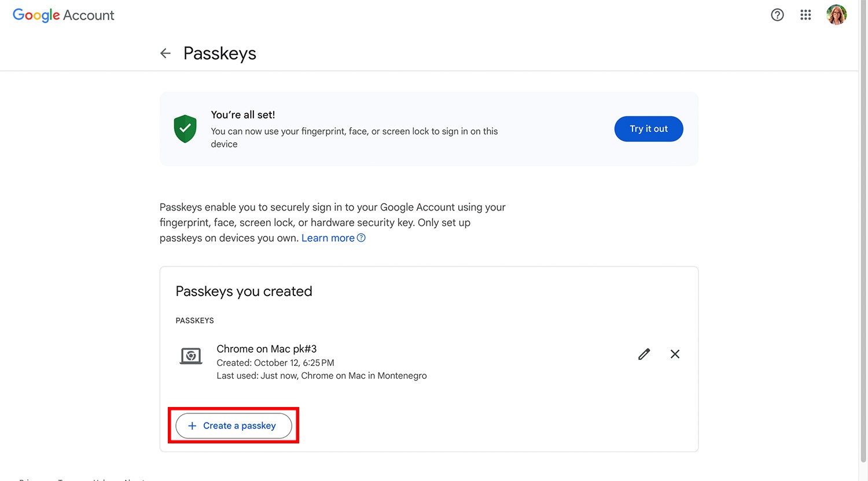The image size is (868, 481).
Task: Open the Google apps grid
Action: point(806,15)
